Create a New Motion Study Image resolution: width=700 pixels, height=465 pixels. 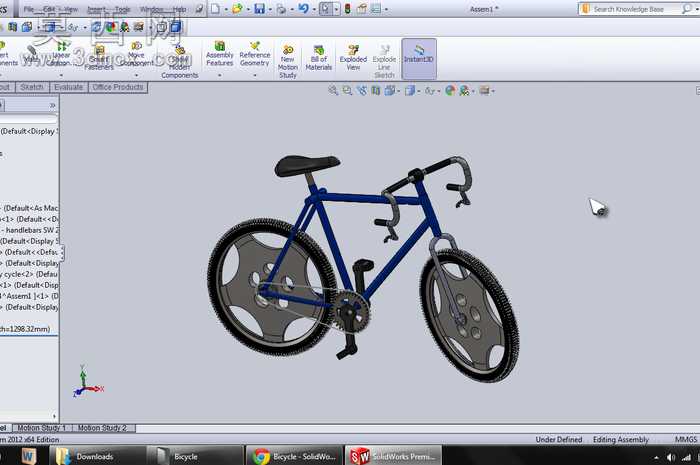pyautogui.click(x=288, y=61)
